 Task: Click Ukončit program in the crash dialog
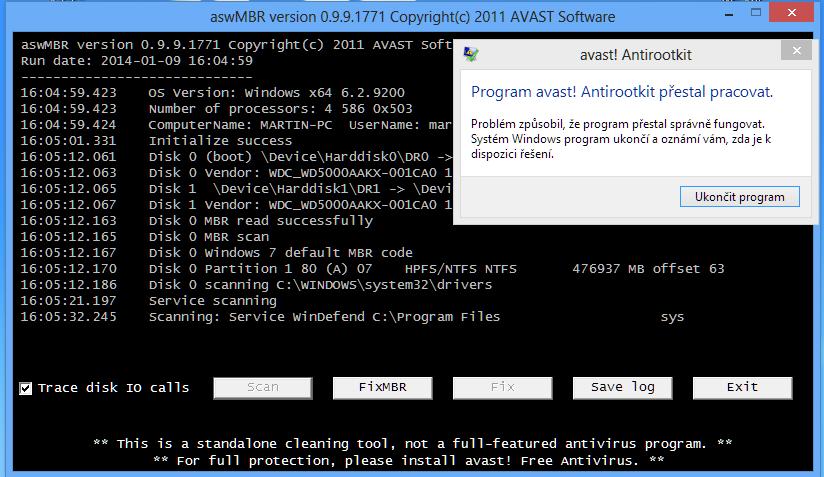click(x=739, y=196)
